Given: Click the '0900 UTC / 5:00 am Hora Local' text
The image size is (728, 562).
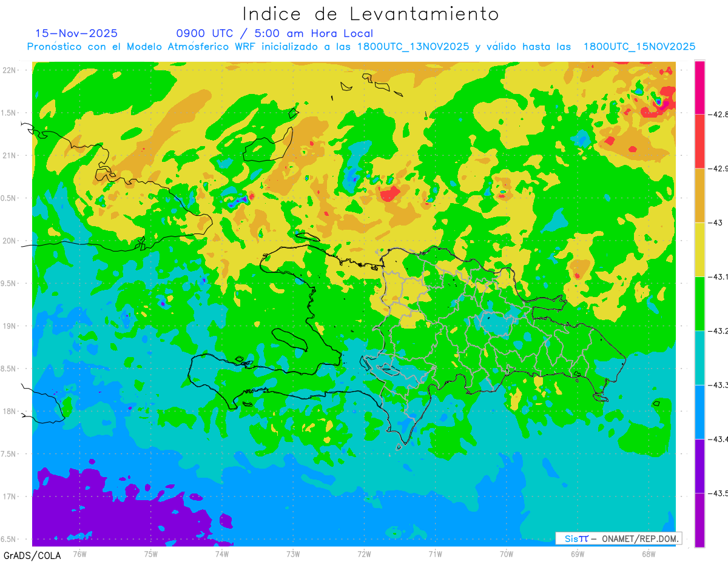Looking at the screenshot, I should point(275,33).
